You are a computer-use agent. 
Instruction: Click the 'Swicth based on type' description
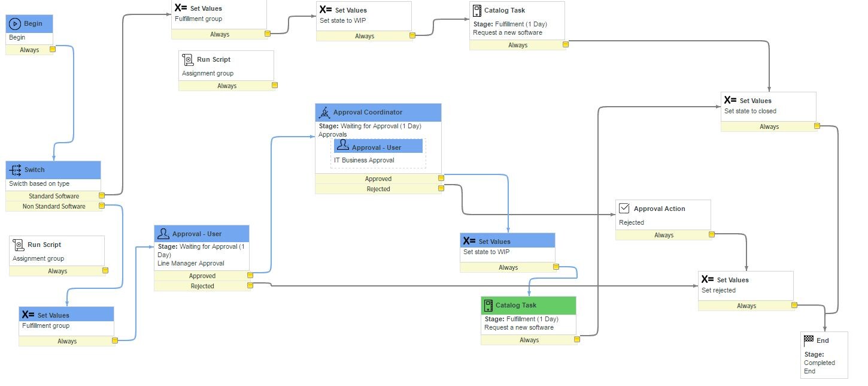pos(39,183)
